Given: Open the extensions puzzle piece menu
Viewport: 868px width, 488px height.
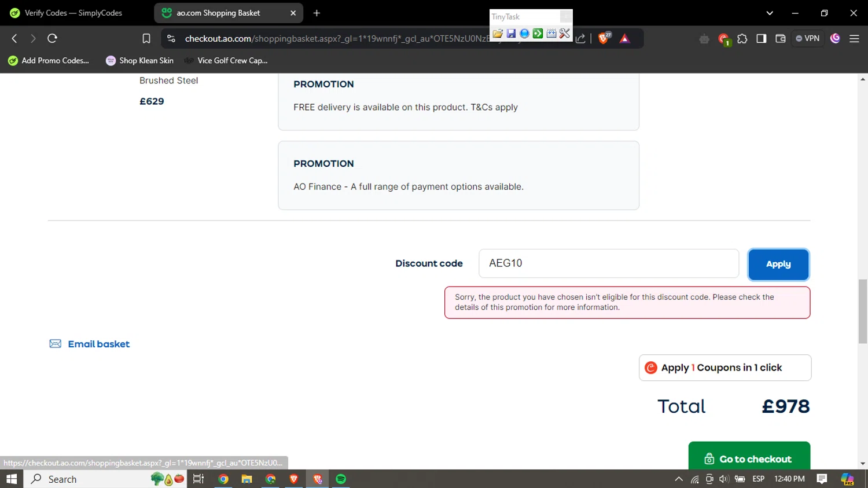Looking at the screenshot, I should pyautogui.click(x=742, y=39).
